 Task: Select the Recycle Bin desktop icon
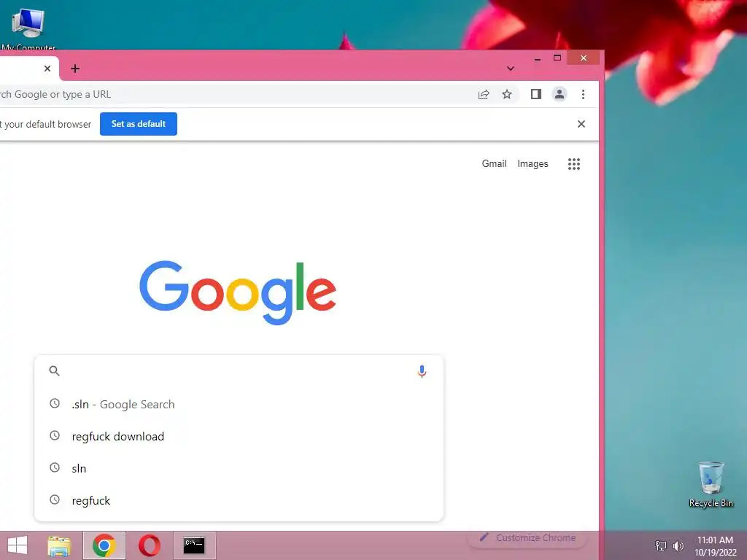711,484
